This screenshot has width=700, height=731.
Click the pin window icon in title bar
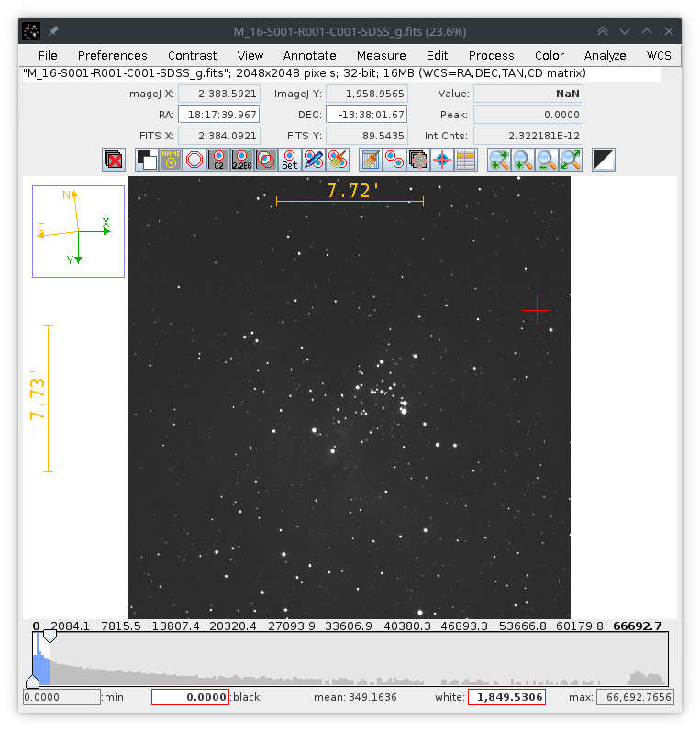[53, 31]
